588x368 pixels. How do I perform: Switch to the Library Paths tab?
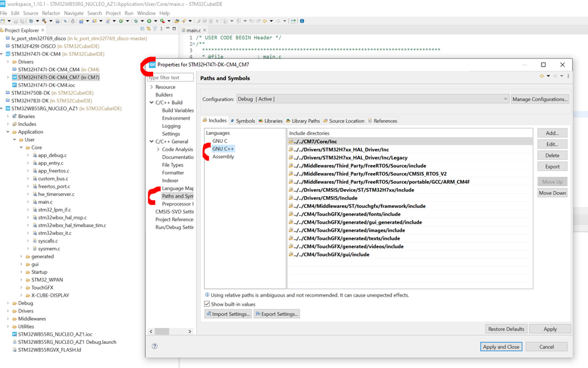303,121
